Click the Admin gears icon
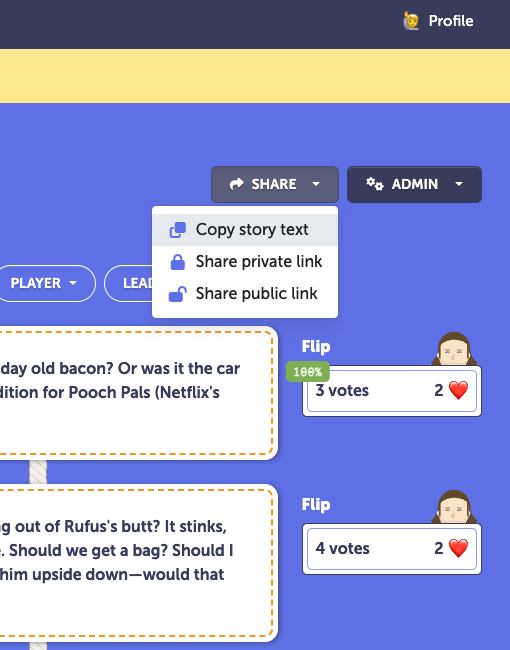Screen dimensions: 510x650 374,184
